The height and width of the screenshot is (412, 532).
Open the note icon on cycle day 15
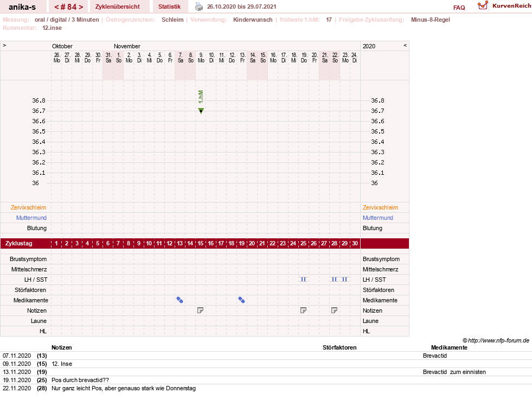click(x=201, y=310)
